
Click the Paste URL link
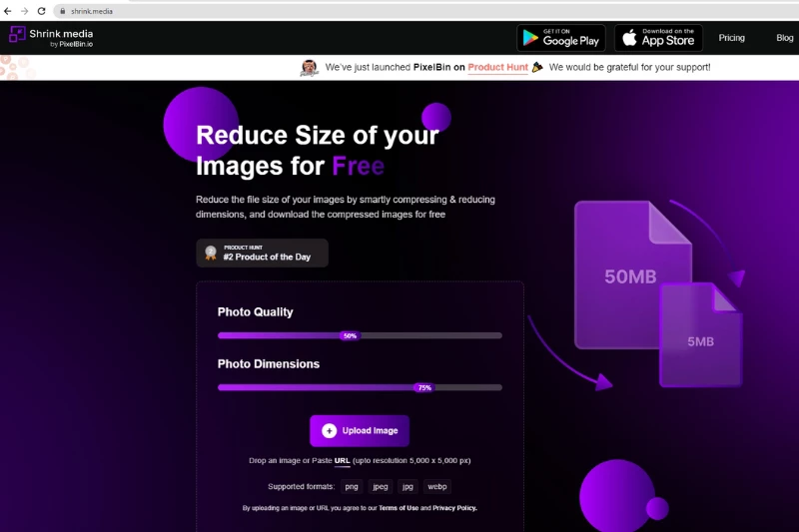click(x=342, y=460)
